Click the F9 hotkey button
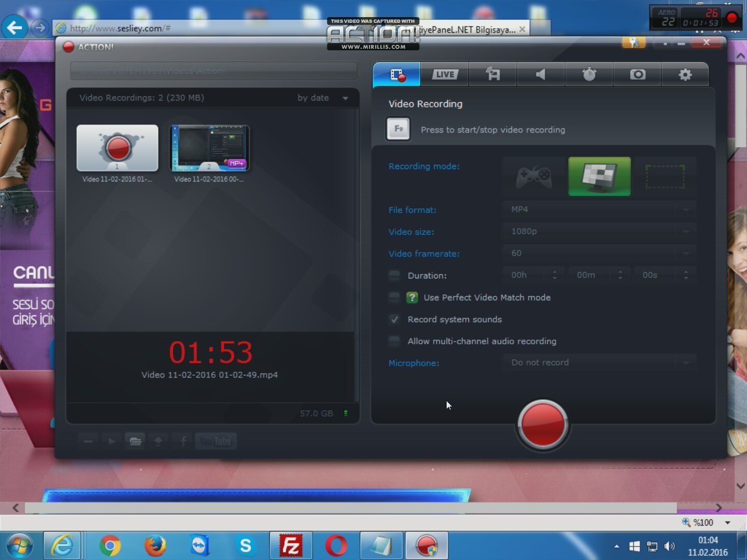747x560 pixels. pyautogui.click(x=398, y=129)
